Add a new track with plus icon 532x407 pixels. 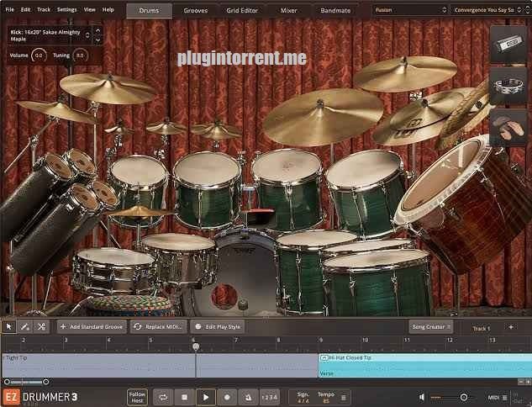[x=511, y=327]
